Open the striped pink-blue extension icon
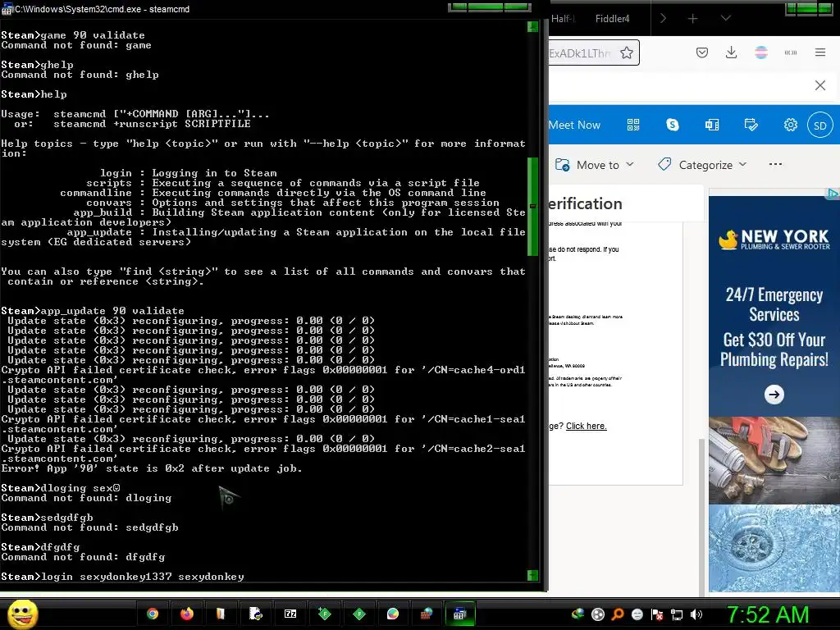This screenshot has height=630, width=840. [761, 52]
